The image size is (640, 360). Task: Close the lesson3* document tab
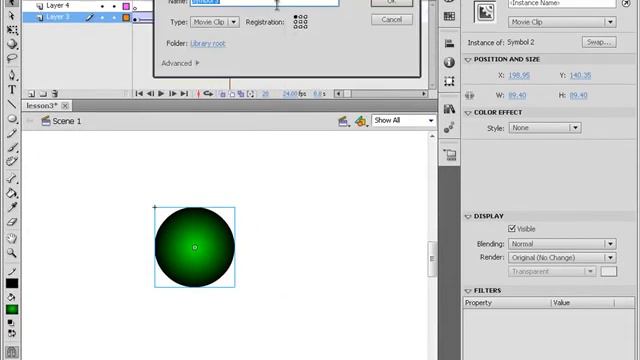coord(65,106)
